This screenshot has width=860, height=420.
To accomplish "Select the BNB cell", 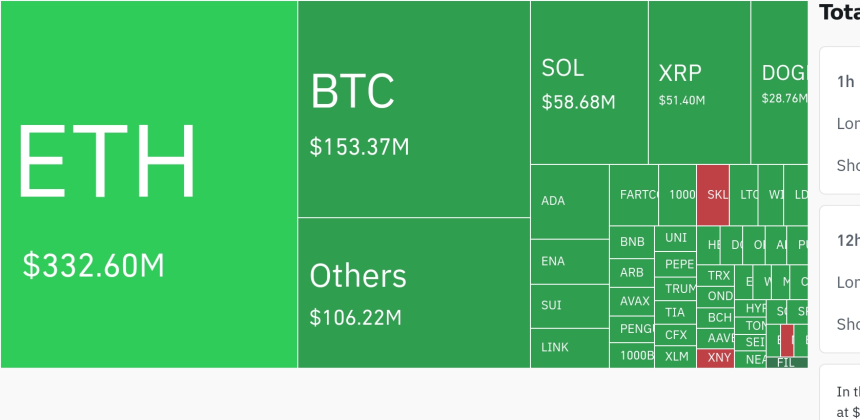I will click(632, 242).
